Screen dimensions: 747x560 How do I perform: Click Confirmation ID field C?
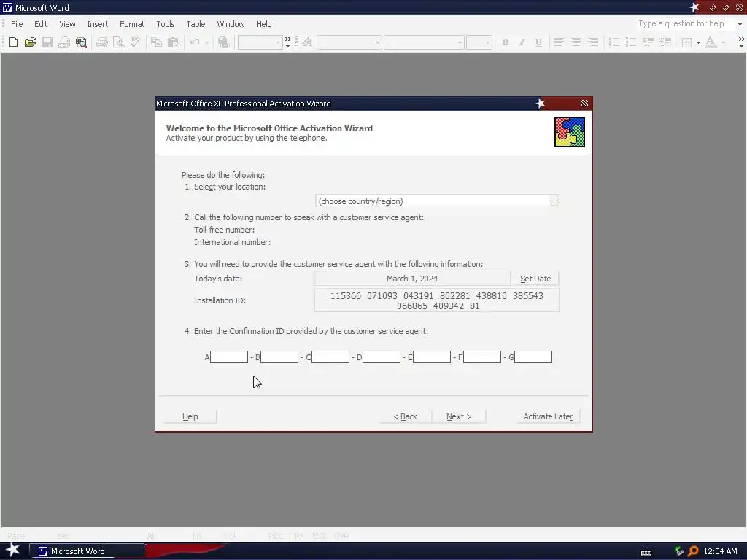(330, 357)
